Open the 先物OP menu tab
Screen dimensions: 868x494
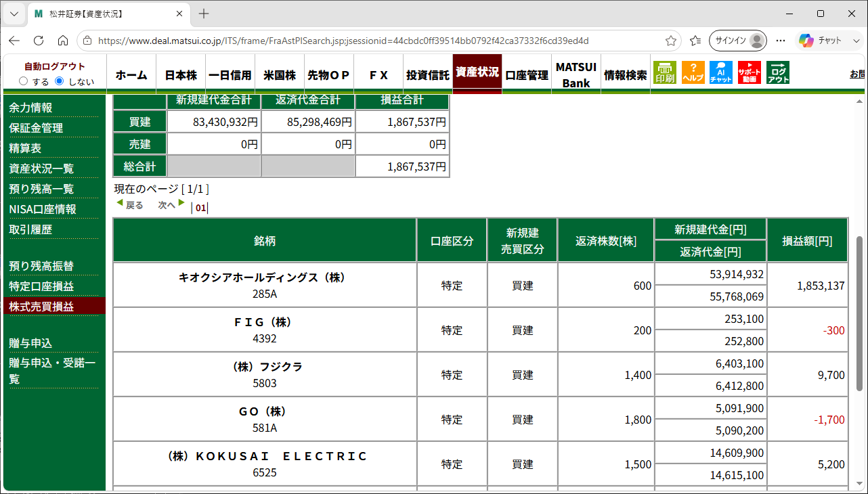[329, 75]
